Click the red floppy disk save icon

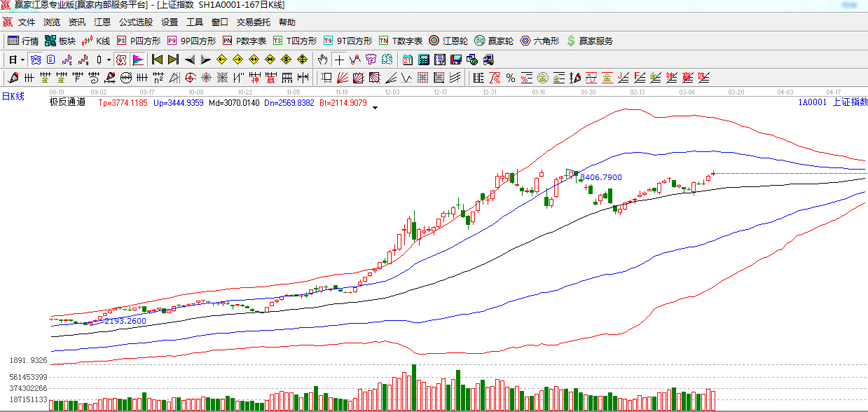tap(456, 60)
